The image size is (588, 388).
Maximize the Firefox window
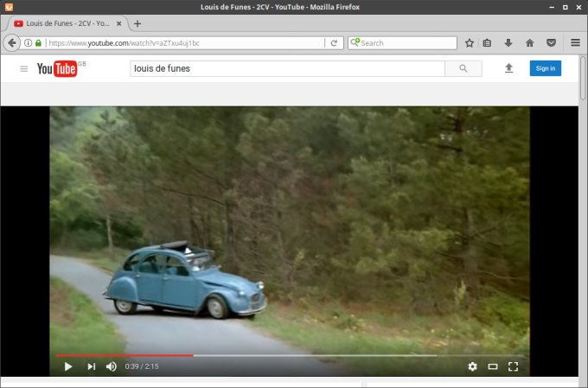pyautogui.click(x=566, y=7)
